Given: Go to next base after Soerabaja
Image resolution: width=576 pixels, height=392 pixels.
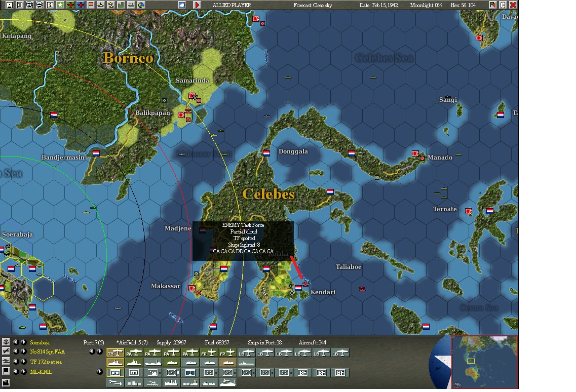Looking at the screenshot, I should [x=23, y=342].
